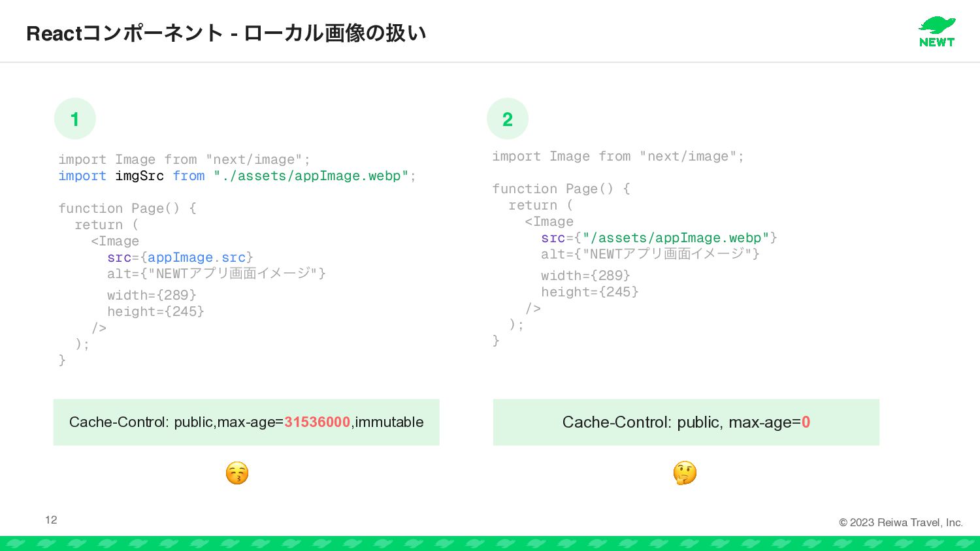Click the '© 2023 Reiwa Travel, Inc.' copyright
This screenshot has height=551, width=980.
coord(901,522)
